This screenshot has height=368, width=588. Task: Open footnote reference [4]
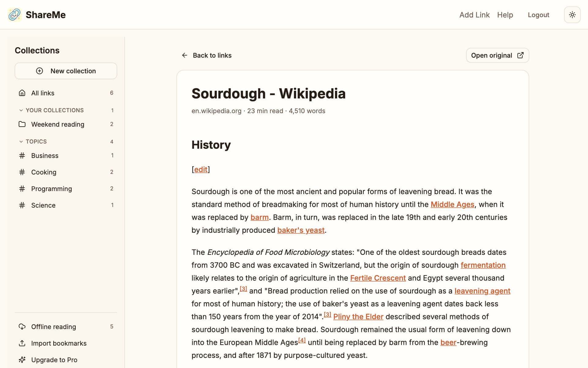[302, 340]
